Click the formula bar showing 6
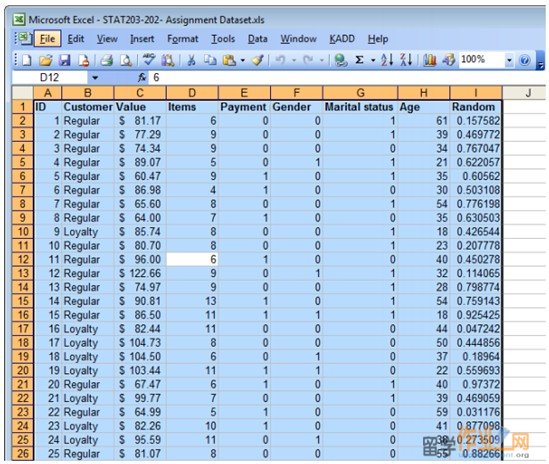This screenshot has width=549, height=464. (x=347, y=78)
